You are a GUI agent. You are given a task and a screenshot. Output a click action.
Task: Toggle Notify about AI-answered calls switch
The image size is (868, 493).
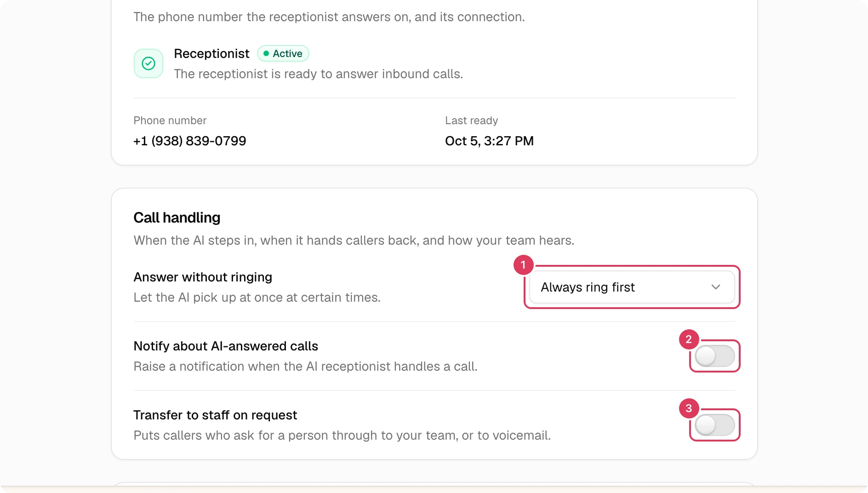click(x=714, y=356)
